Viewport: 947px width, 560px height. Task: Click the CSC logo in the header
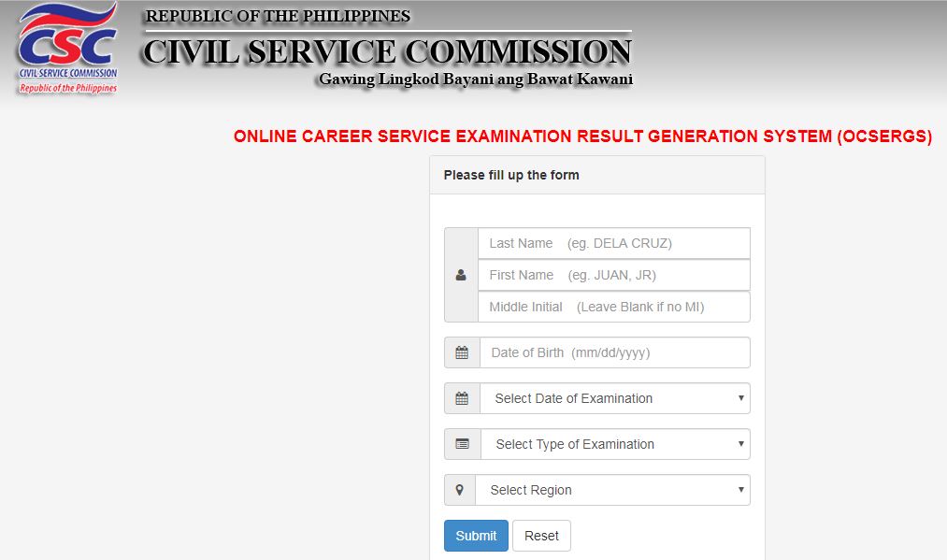click(67, 49)
